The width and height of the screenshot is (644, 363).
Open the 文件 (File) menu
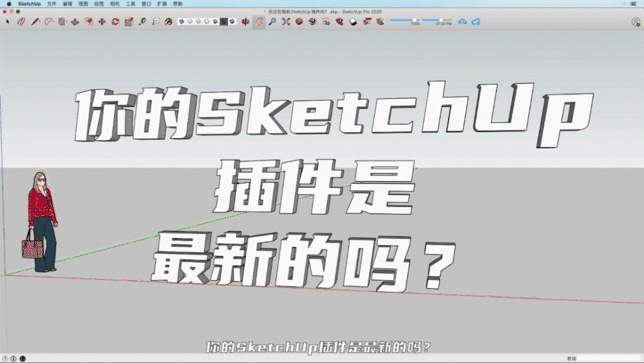(52, 3)
